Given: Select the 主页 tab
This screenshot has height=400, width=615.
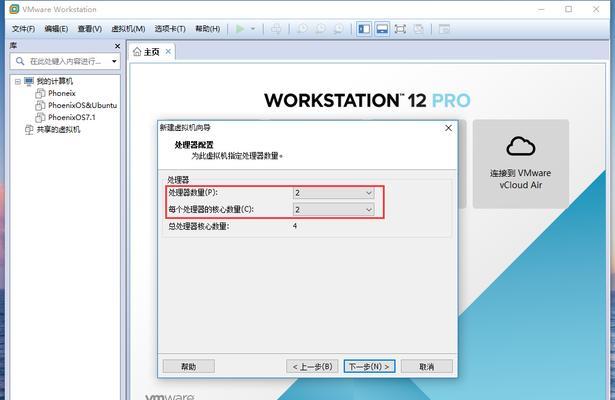Looking at the screenshot, I should [151, 52].
